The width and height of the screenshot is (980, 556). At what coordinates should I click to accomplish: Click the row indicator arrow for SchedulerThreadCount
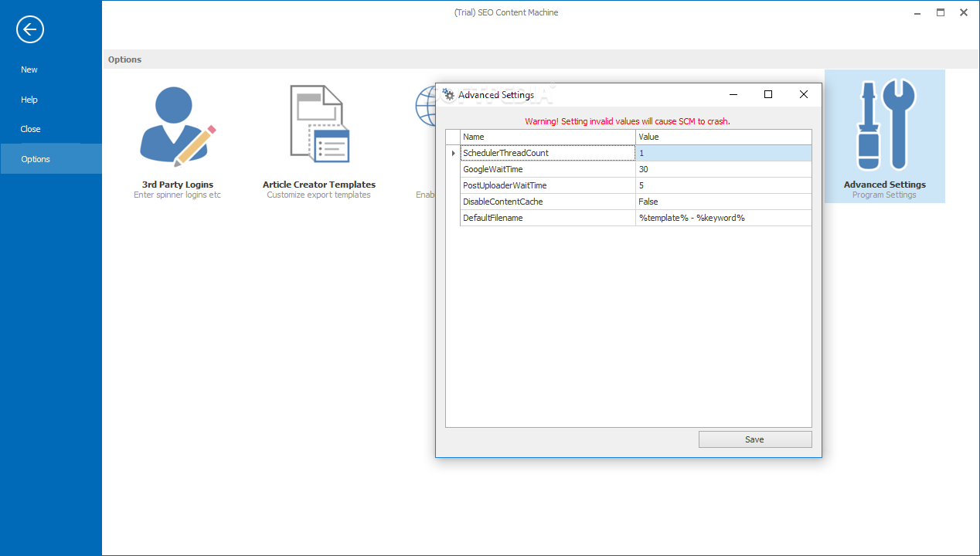[x=453, y=153]
